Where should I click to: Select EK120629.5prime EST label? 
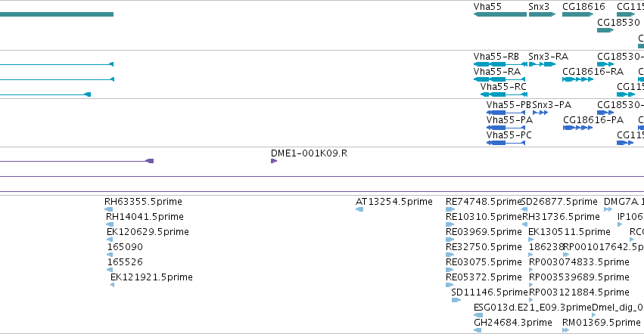tap(148, 232)
